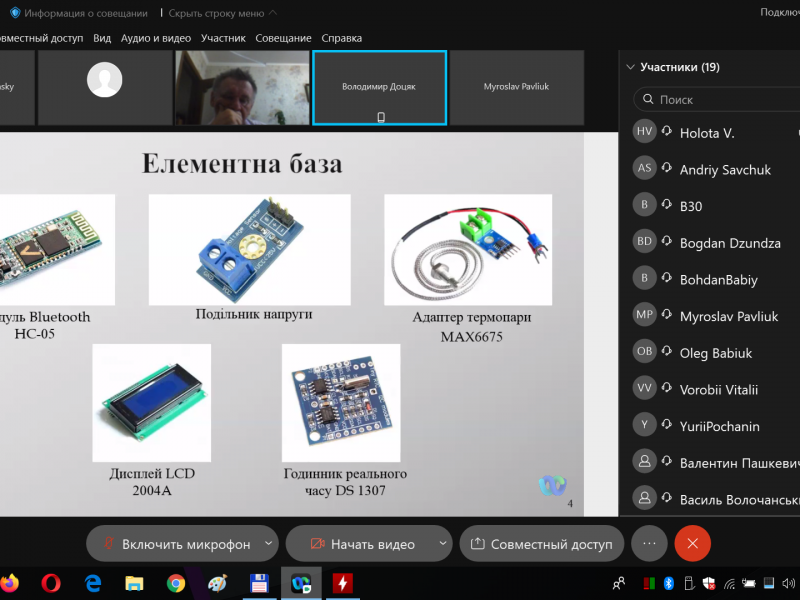Collapse the Участники (19) panel
Screen dimensions: 800x600
pos(630,68)
